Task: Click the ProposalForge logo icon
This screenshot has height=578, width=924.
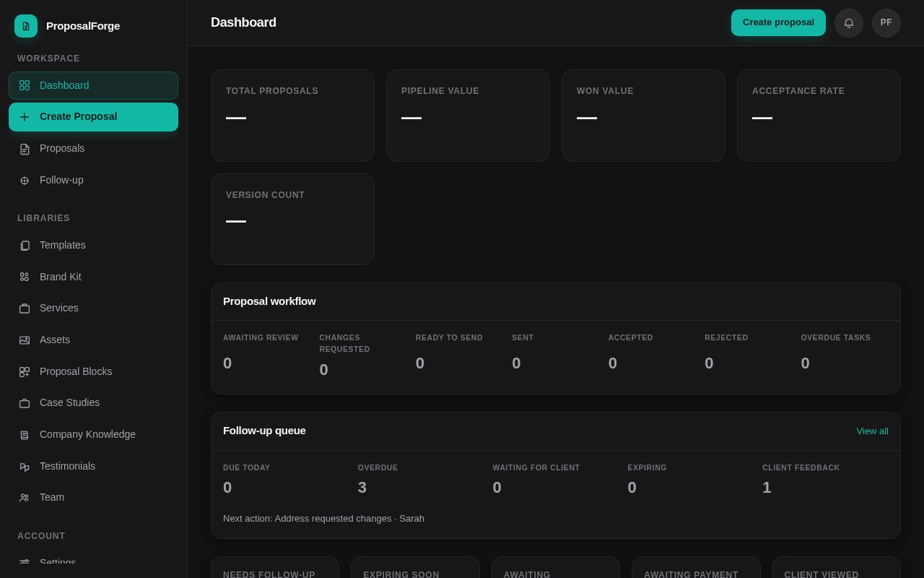Action: (26, 26)
